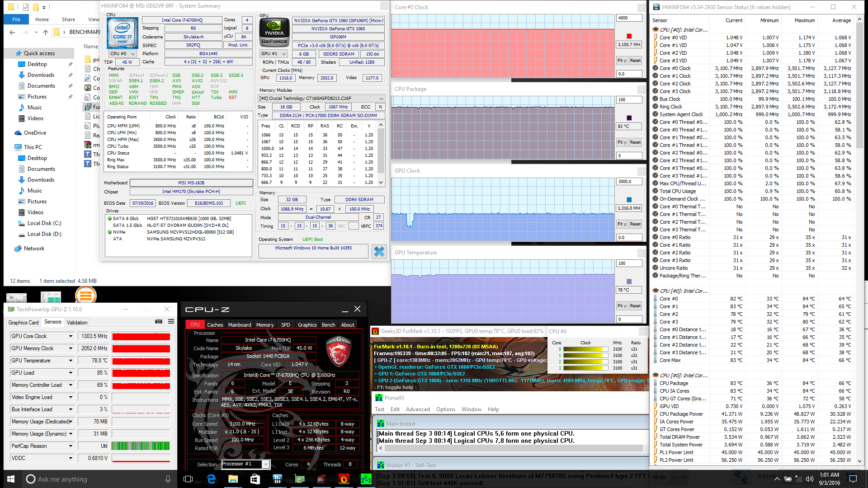
Task: Open Task View from the taskbar
Action: (x=188, y=479)
